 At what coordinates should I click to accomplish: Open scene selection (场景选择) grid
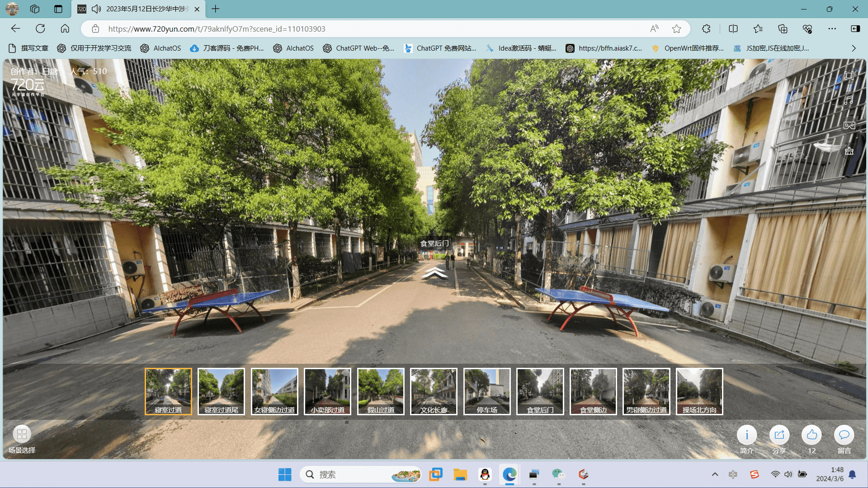tap(22, 435)
